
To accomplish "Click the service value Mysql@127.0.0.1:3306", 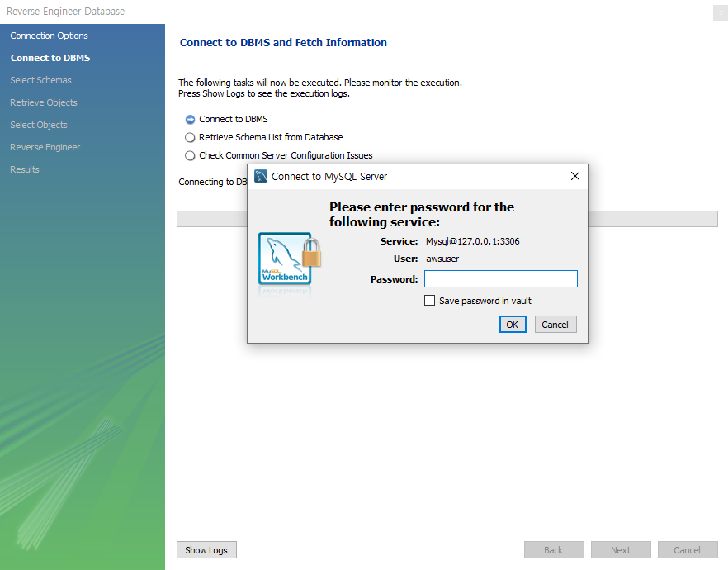I will [473, 241].
